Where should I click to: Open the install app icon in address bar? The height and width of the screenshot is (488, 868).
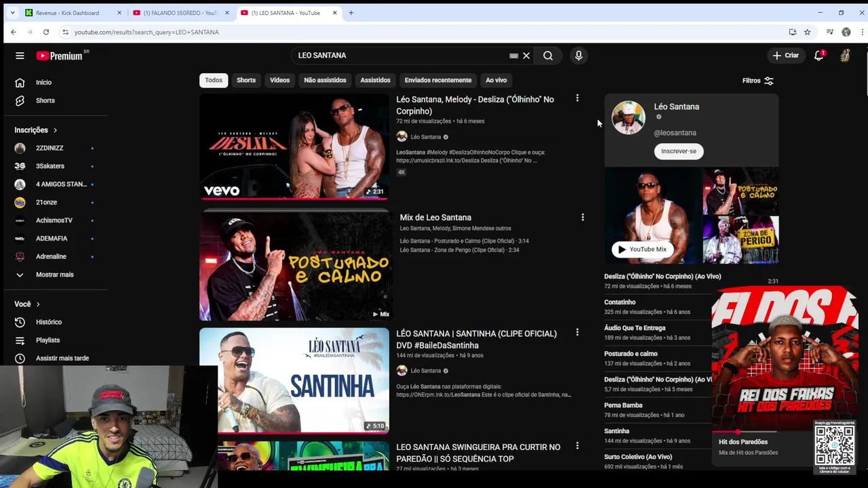point(792,32)
